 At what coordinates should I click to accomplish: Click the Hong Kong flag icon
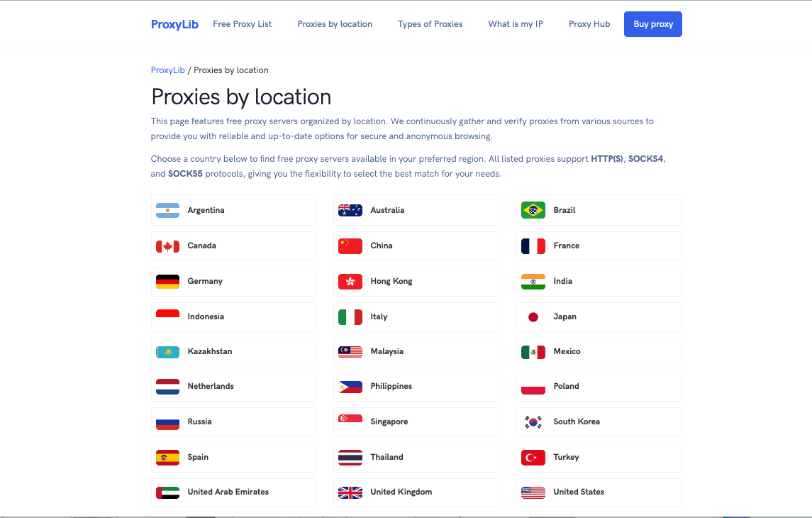click(x=350, y=281)
